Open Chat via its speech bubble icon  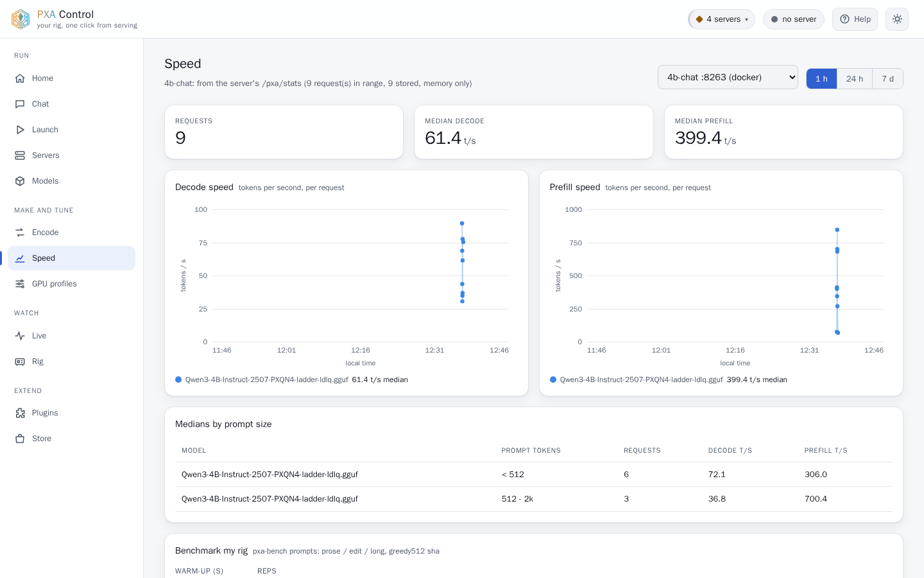(x=20, y=104)
